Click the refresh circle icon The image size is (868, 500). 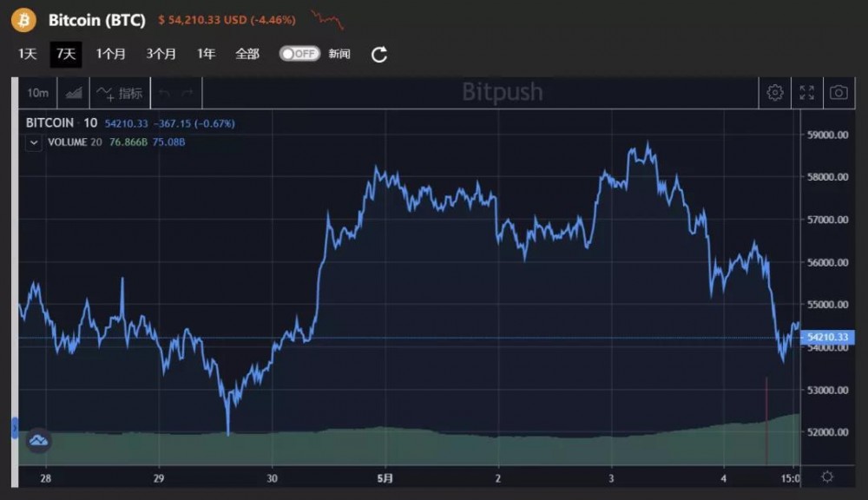pos(378,53)
